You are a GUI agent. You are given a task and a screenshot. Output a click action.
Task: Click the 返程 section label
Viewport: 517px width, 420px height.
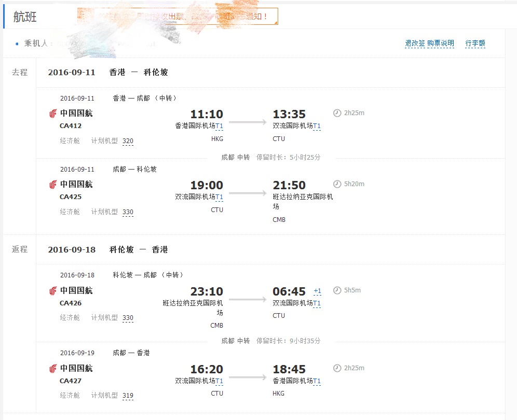click(20, 249)
